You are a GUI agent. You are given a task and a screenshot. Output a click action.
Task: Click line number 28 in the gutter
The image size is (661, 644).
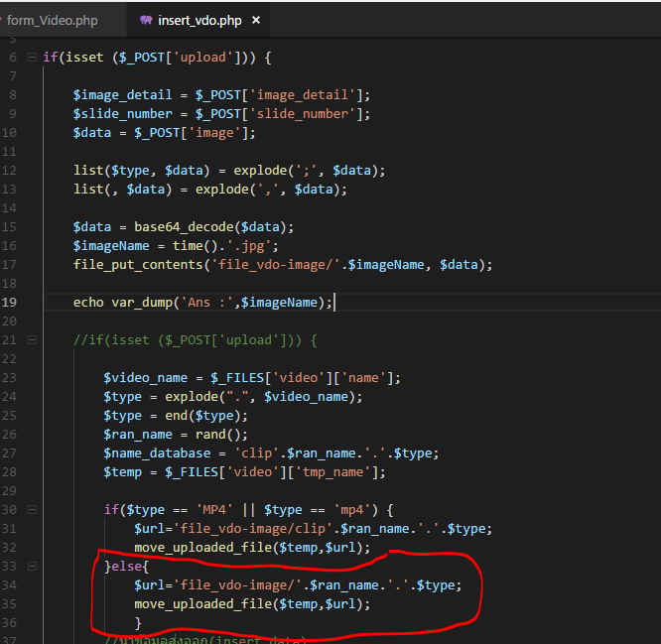[x=11, y=472]
